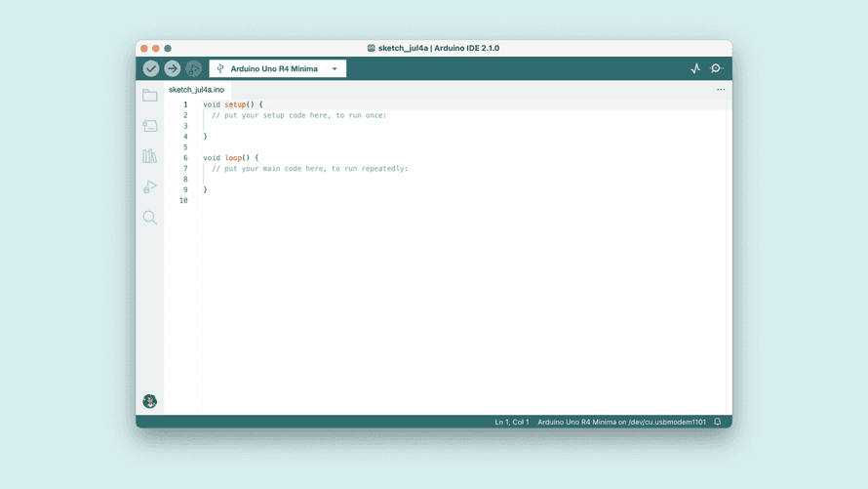Click the void loop() code line
Image resolution: width=868 pixels, height=489 pixels.
point(231,157)
